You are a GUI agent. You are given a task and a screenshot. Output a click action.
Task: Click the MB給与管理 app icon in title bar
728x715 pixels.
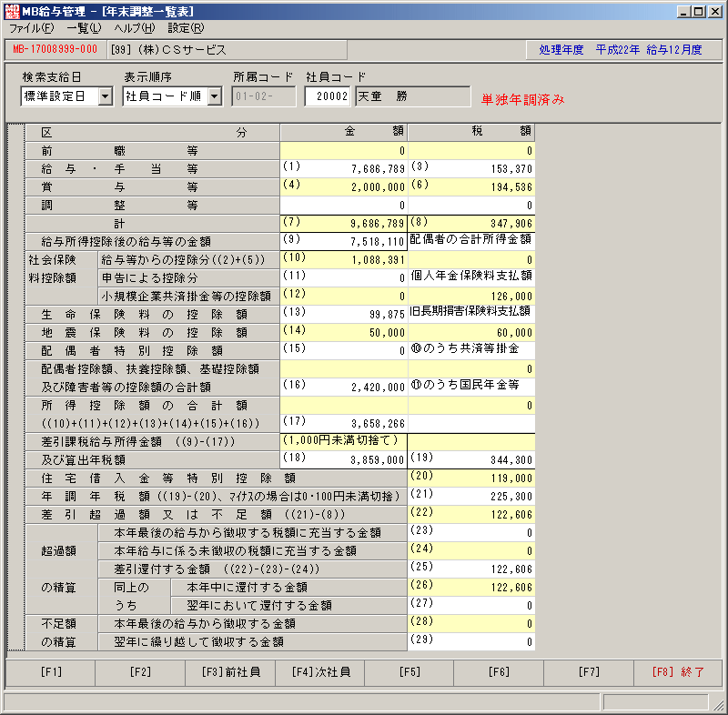pyautogui.click(x=12, y=11)
